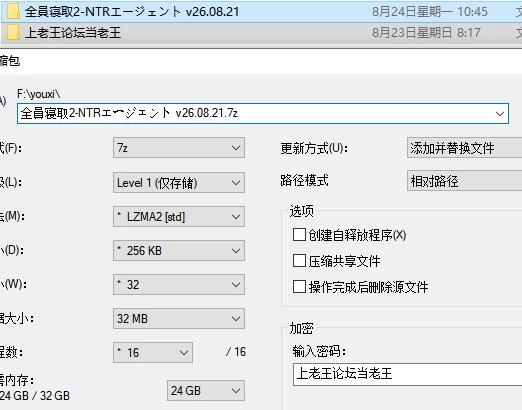Click date 8月24日星期一 10:45 in file list
The image size is (522, 410).
click(x=430, y=12)
